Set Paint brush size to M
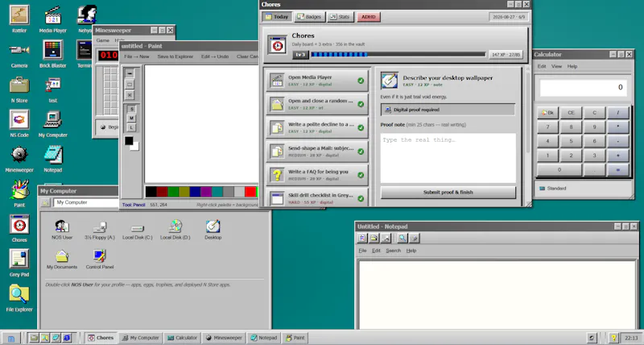 (x=131, y=118)
